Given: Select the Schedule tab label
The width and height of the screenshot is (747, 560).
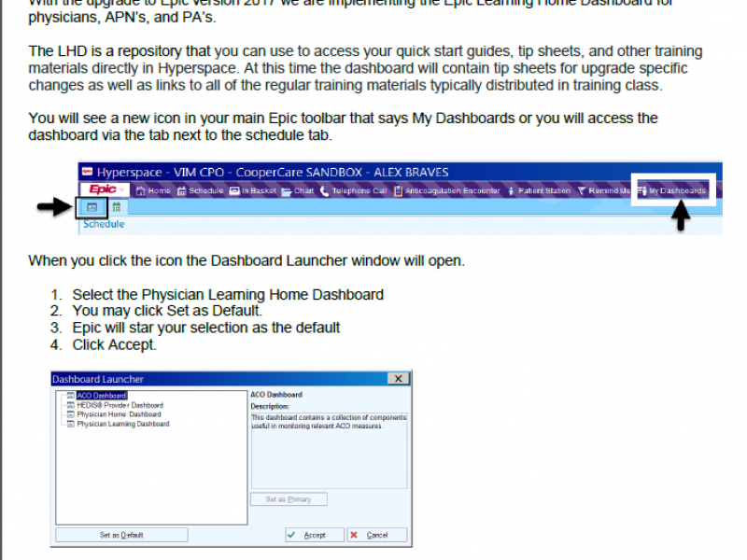Looking at the screenshot, I should click(x=103, y=224).
